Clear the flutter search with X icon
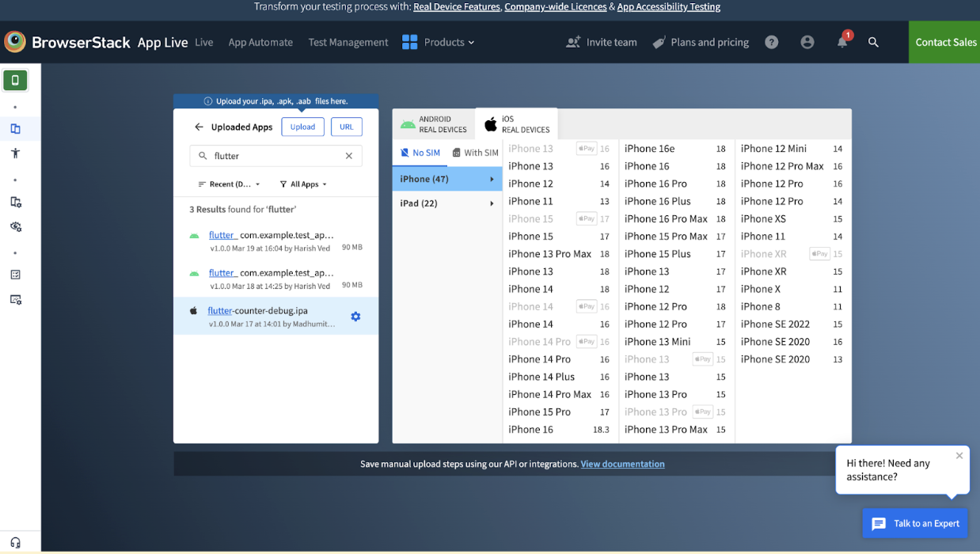Image resolution: width=980 pixels, height=554 pixels. pyautogui.click(x=349, y=156)
